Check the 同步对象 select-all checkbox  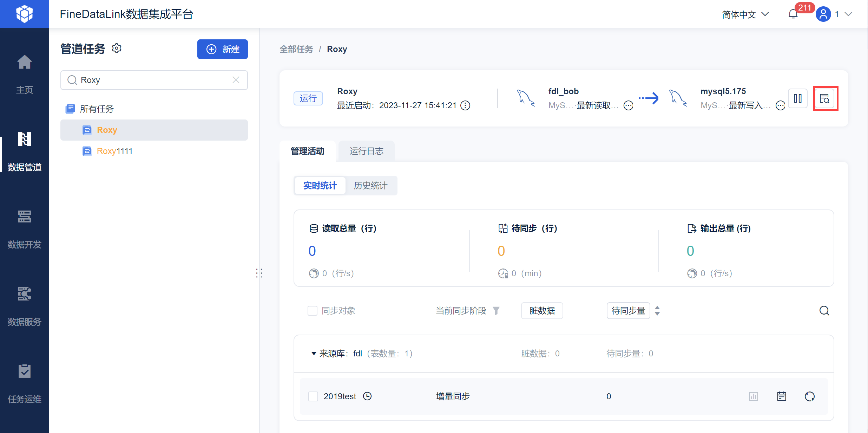point(312,311)
